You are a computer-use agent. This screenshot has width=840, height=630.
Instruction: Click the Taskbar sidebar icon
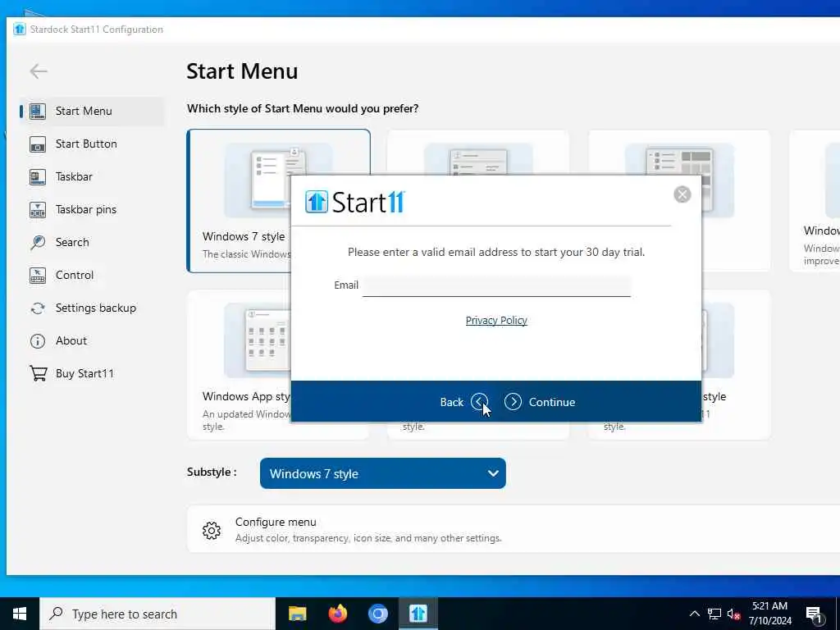pyautogui.click(x=38, y=177)
